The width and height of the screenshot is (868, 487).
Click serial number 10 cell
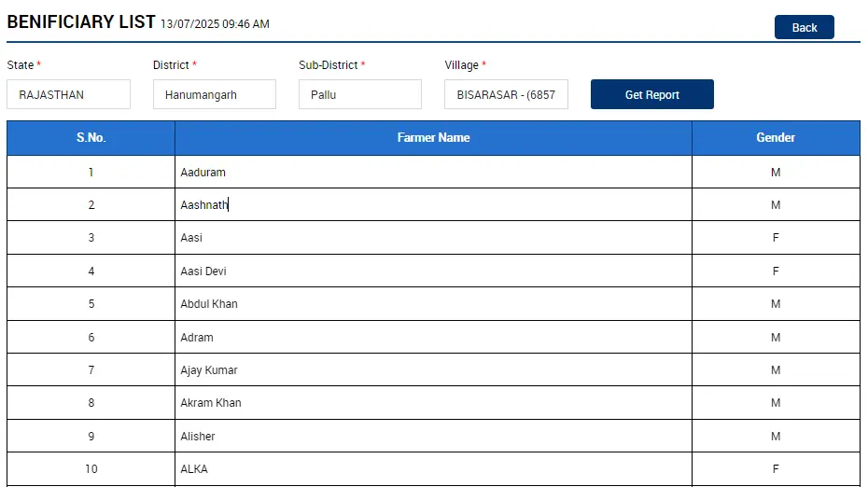tap(91, 468)
